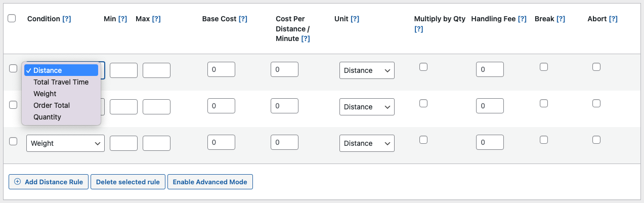644x203 pixels.
Task: Focus the Max field in second row
Action: [156, 107]
